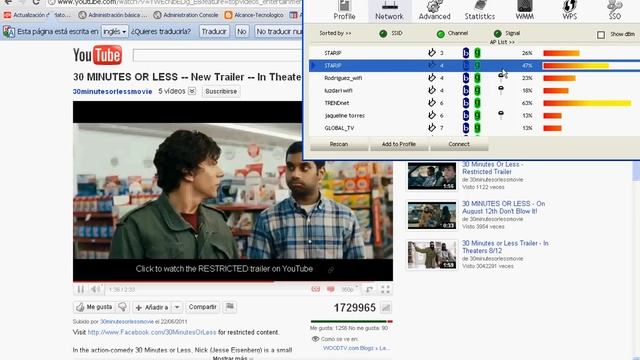This screenshot has width=640, height=360.
Task: Click the channel antenna icon on STARIP channel 3 row
Action: click(432, 53)
